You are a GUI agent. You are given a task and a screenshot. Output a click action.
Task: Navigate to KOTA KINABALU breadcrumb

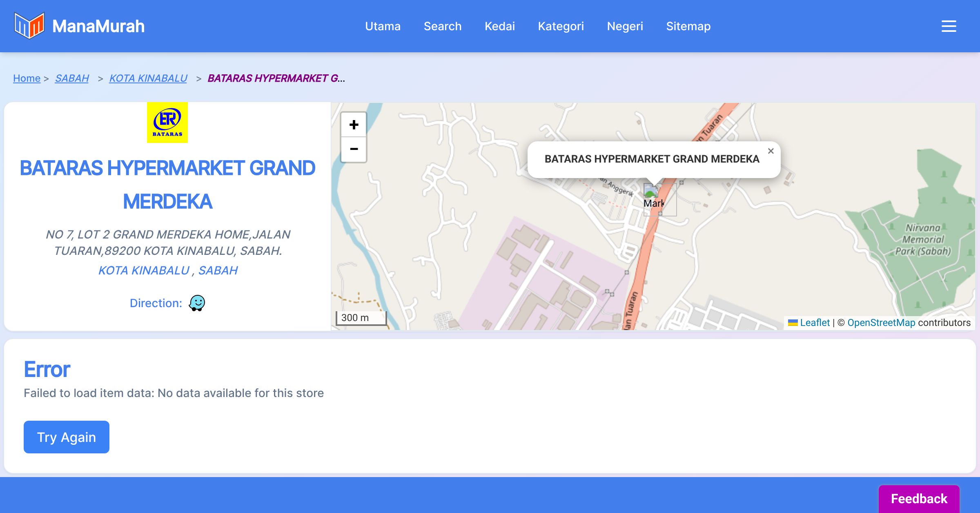pos(148,78)
